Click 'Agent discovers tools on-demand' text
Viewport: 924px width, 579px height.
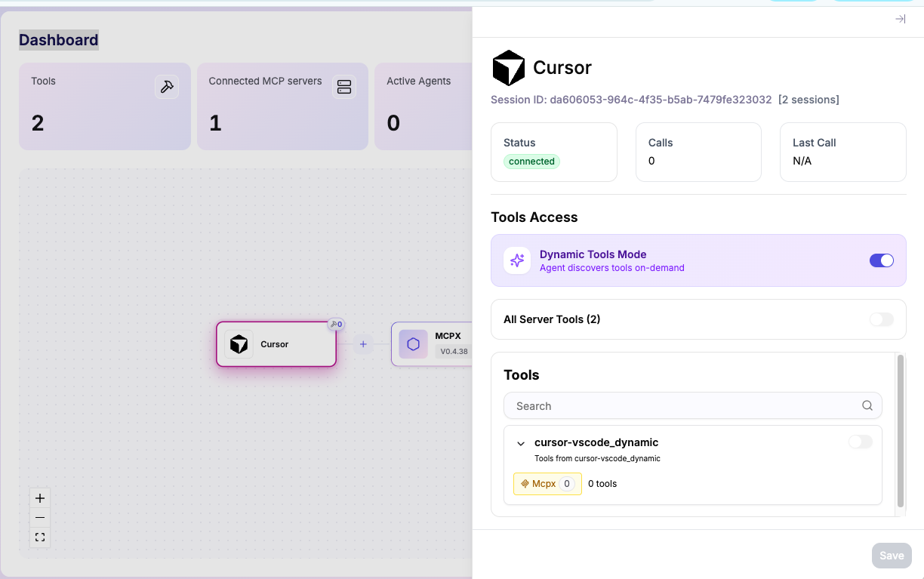click(x=612, y=268)
